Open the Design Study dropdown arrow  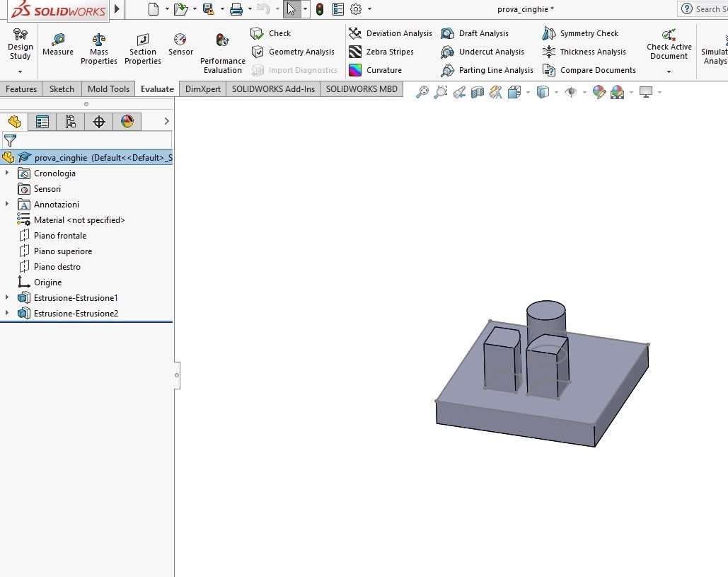tap(20, 72)
